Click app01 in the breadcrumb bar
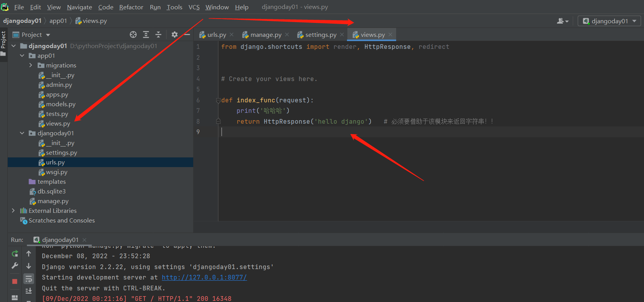644x302 pixels. [58, 21]
